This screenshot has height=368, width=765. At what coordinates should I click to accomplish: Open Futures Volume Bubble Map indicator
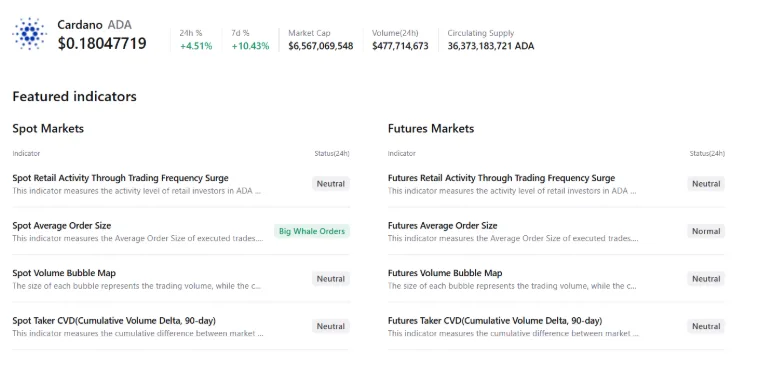[x=445, y=273]
